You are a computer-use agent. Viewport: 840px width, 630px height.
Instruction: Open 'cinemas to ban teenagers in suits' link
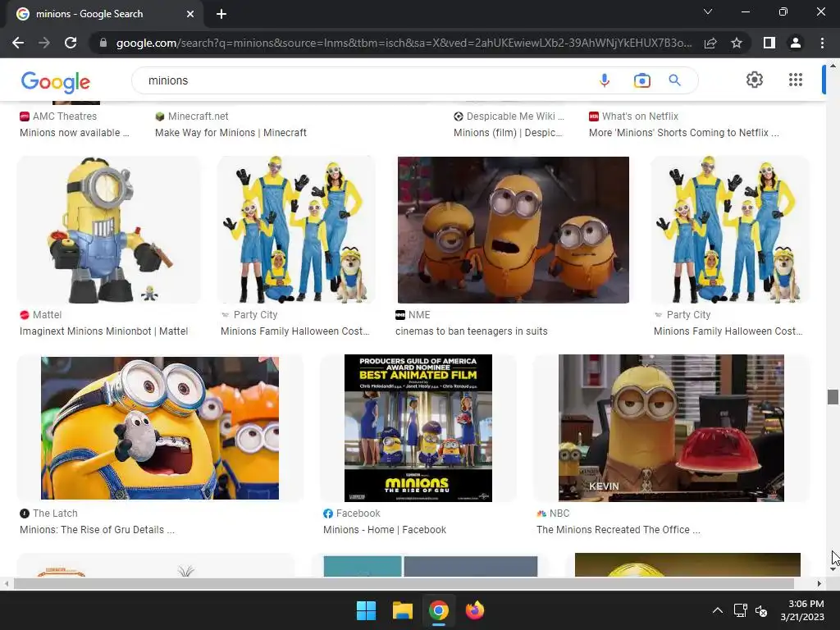click(x=472, y=331)
